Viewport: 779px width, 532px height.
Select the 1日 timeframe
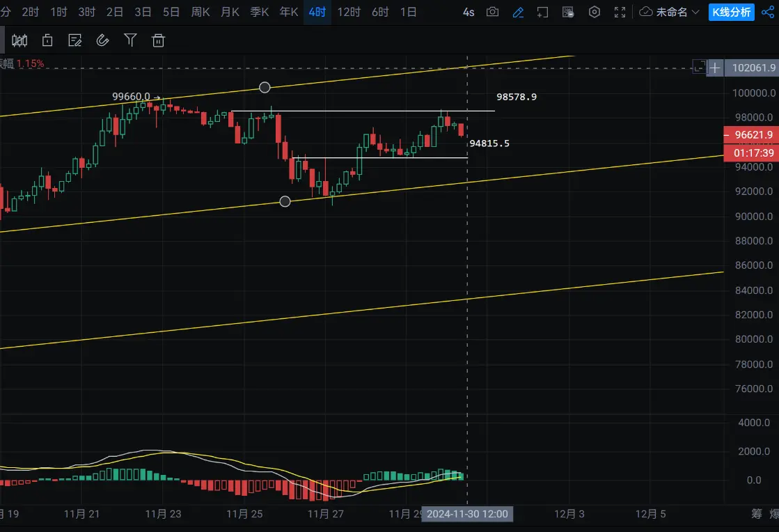409,12
